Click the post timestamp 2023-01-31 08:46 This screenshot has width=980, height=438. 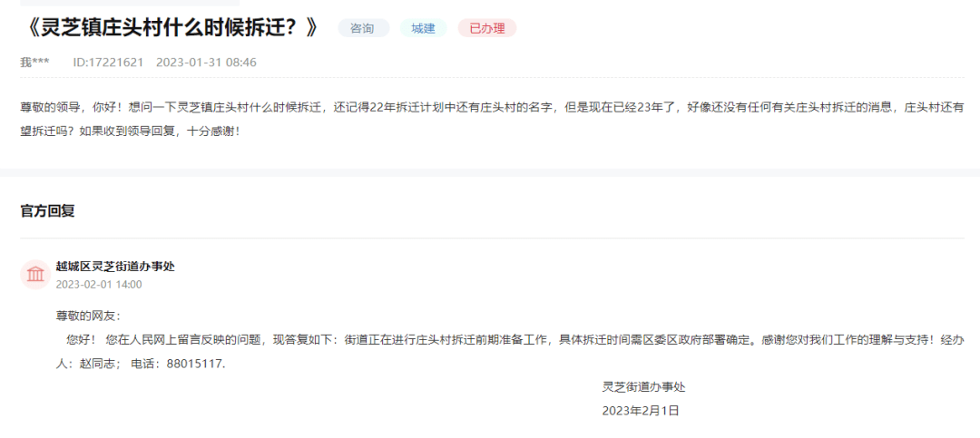(206, 63)
